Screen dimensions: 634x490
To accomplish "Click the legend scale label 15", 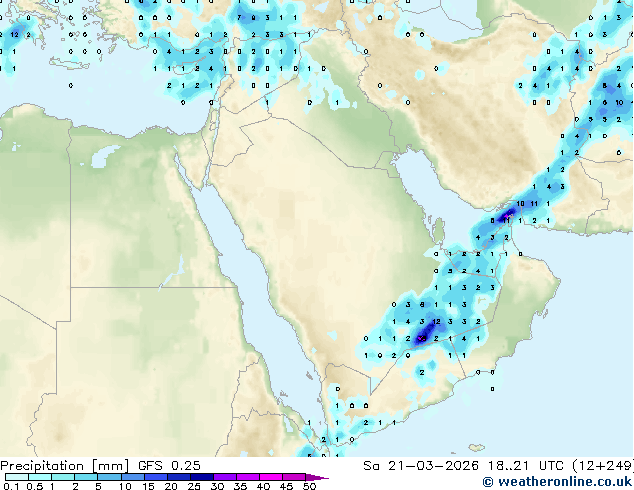I will (148, 486).
